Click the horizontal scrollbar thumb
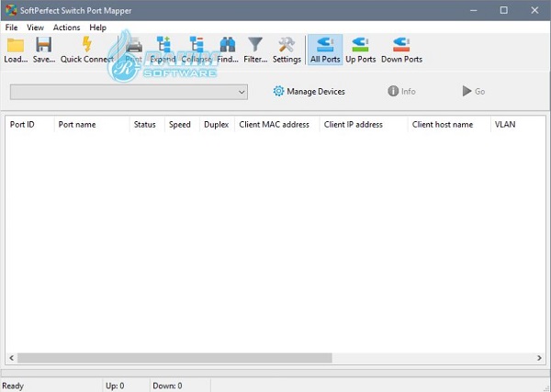This screenshot has width=551, height=392. [x=174, y=358]
